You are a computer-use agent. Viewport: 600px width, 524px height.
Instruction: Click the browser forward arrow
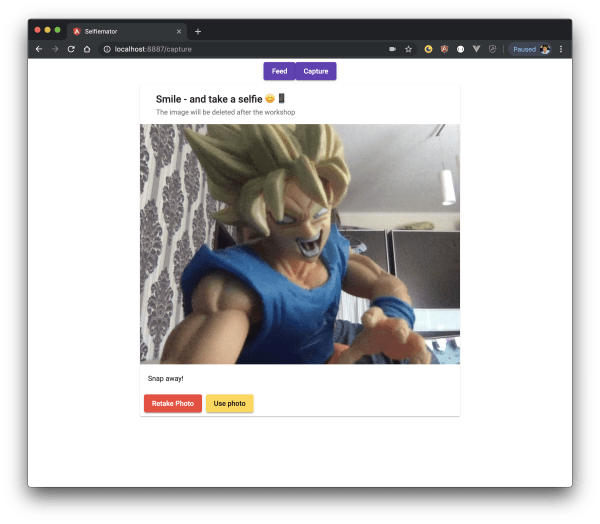tap(55, 49)
